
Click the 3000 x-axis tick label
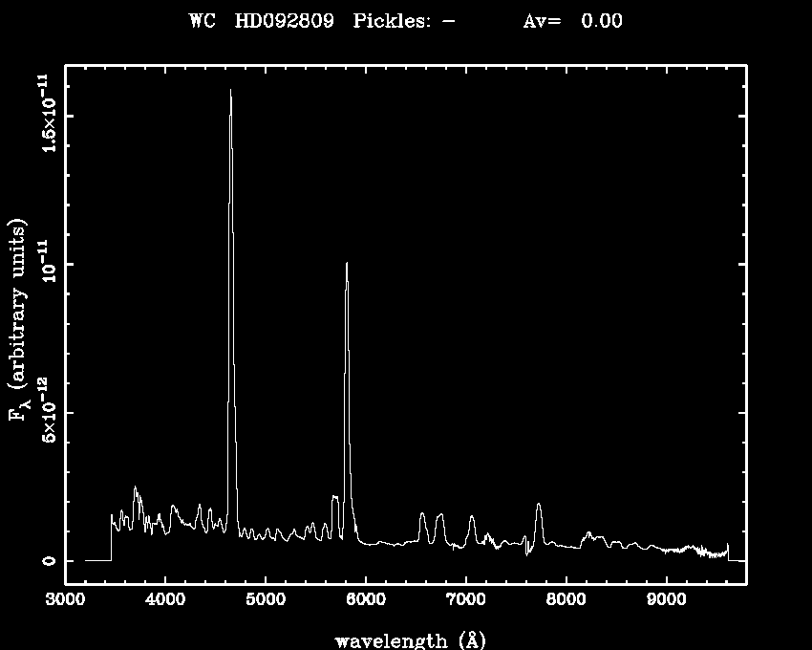(x=65, y=600)
